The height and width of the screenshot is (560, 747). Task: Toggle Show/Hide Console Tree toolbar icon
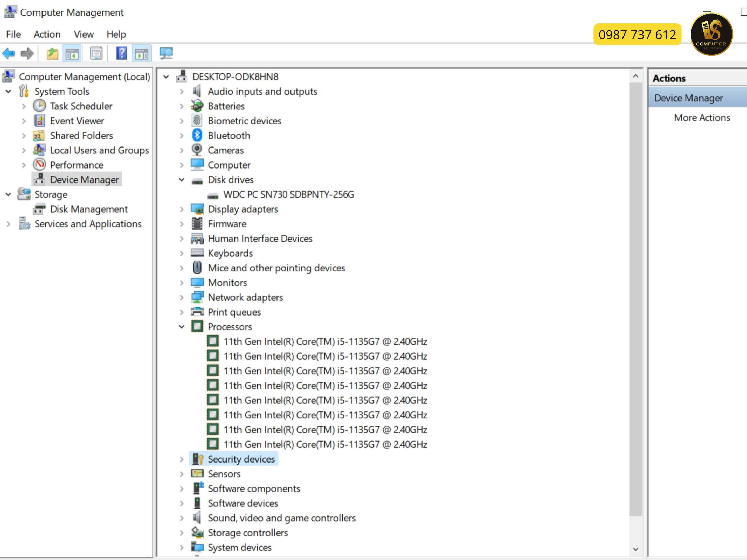tap(72, 53)
